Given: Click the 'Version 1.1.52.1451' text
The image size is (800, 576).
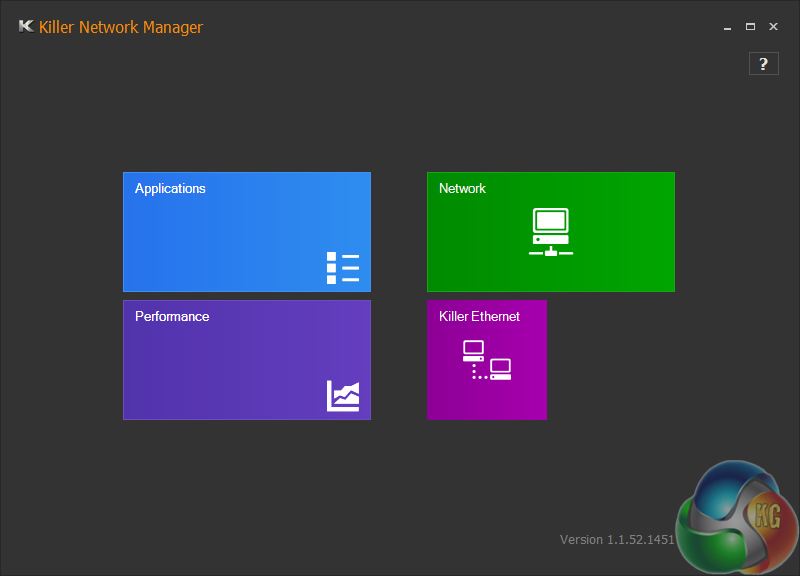Looking at the screenshot, I should tap(617, 540).
